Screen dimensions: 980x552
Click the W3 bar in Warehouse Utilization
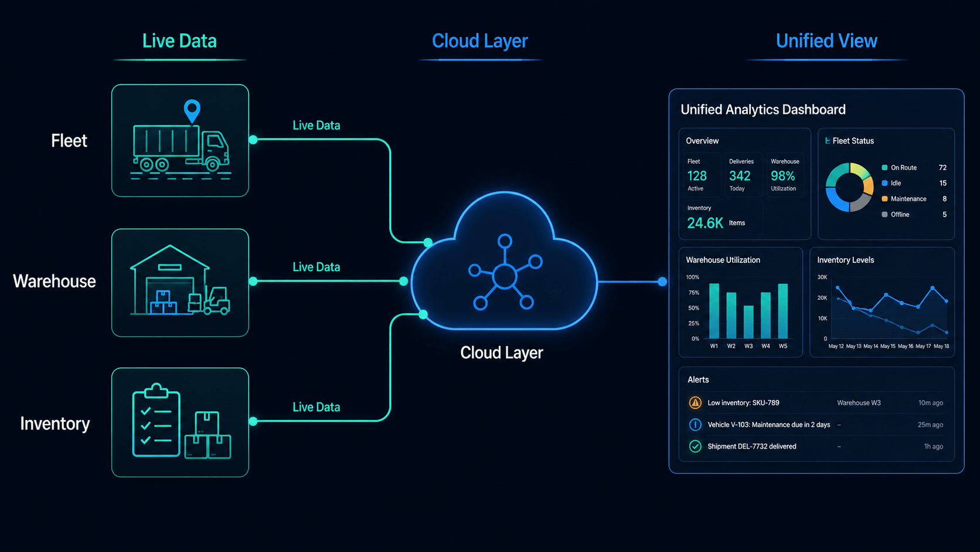(748, 322)
